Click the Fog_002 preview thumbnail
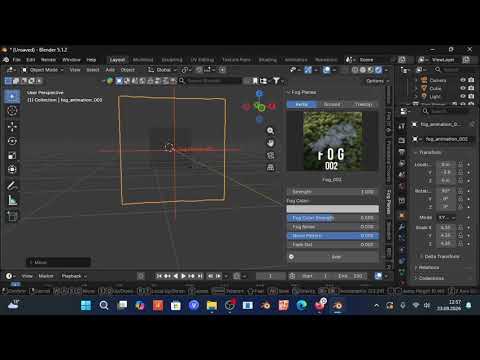This screenshot has height=360, width=480. click(x=332, y=141)
